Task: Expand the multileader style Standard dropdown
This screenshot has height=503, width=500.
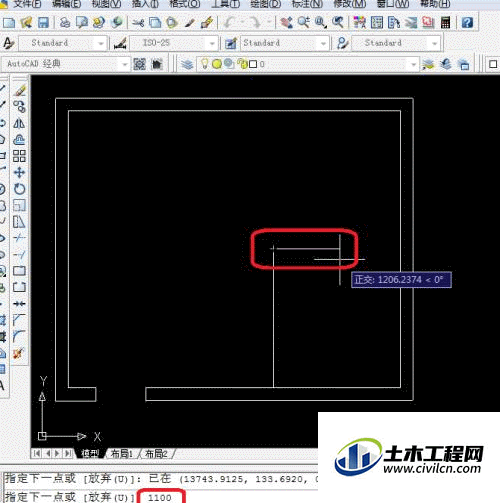Action: (434, 43)
